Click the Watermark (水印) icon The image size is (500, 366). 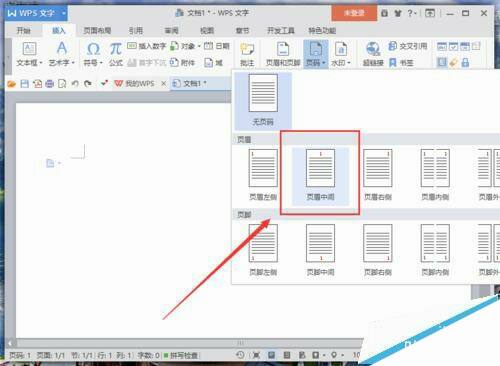click(x=341, y=49)
